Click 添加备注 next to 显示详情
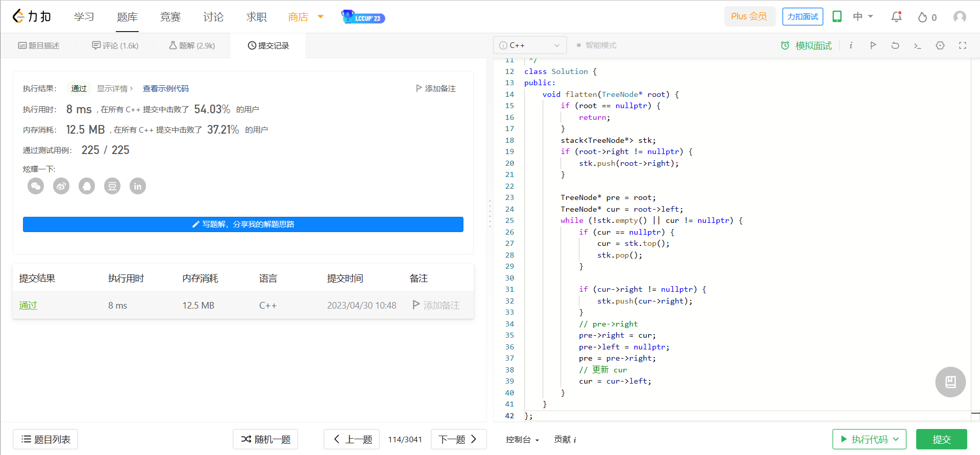This screenshot has height=455, width=980. pos(436,89)
